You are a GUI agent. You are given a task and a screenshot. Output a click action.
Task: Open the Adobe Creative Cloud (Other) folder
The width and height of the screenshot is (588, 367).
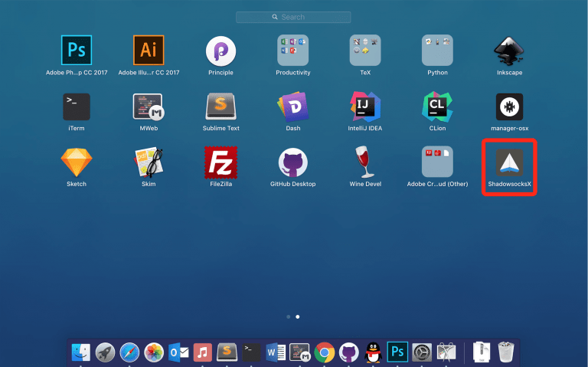(437, 162)
